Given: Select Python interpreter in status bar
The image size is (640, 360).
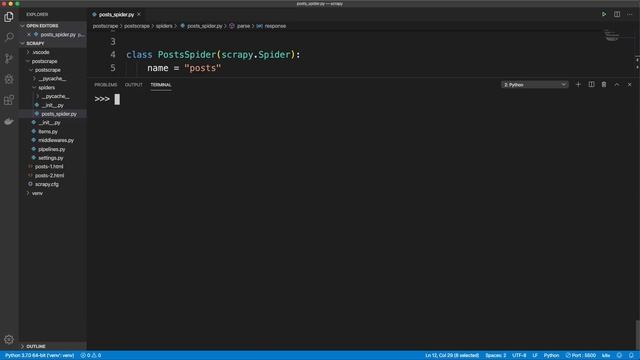Looking at the screenshot, I should [x=40, y=356].
